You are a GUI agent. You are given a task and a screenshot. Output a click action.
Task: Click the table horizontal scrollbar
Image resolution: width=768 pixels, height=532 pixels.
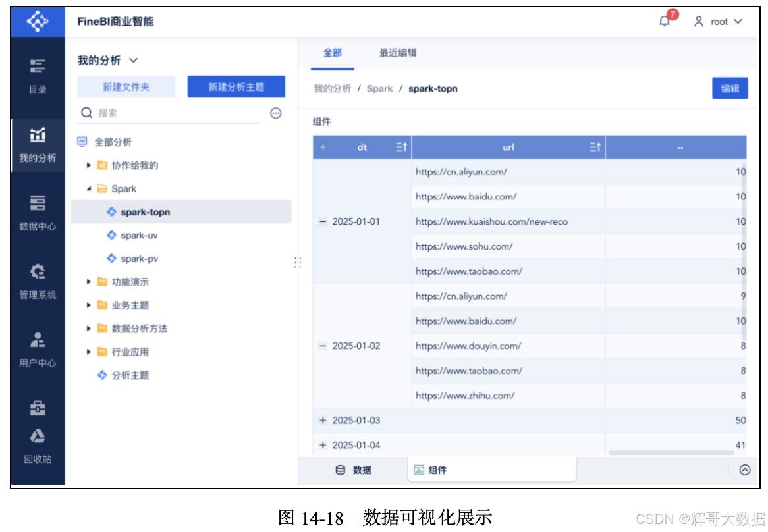pos(671,453)
